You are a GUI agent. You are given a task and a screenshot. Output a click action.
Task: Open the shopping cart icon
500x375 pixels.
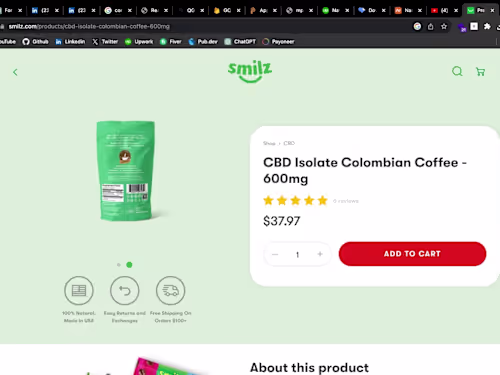[x=480, y=71]
